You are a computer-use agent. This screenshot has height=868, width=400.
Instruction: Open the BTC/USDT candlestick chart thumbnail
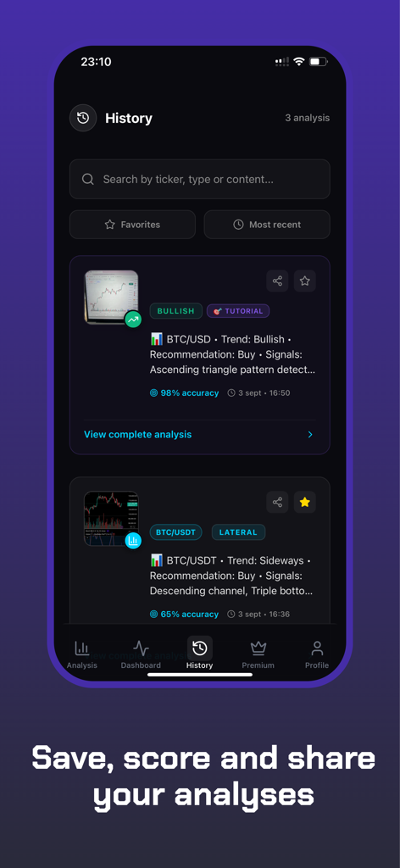(x=111, y=519)
